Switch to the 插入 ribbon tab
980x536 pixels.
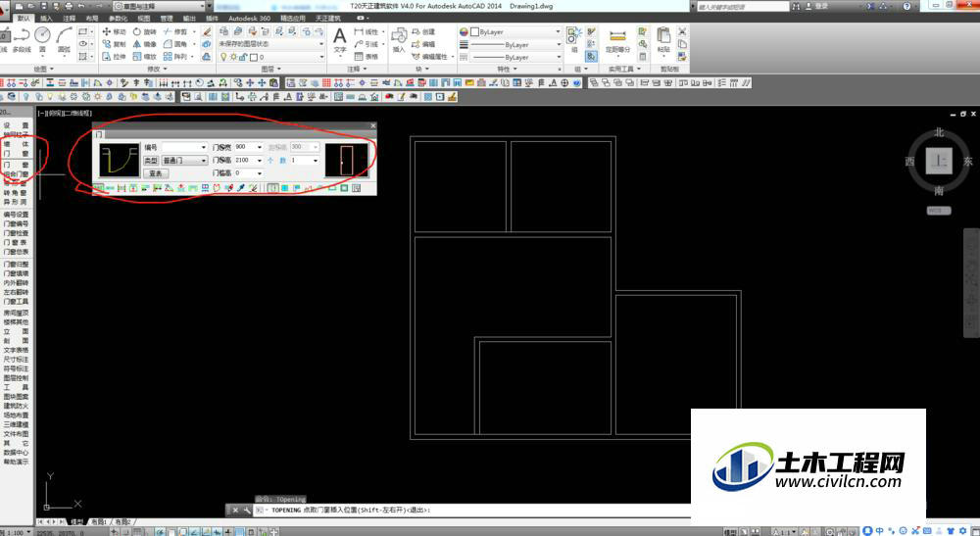click(46, 18)
